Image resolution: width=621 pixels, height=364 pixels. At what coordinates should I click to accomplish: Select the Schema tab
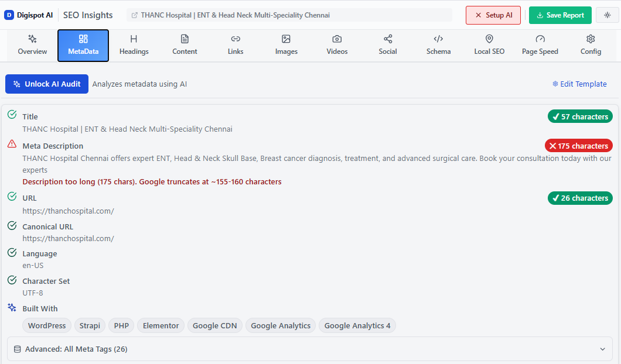tap(438, 46)
